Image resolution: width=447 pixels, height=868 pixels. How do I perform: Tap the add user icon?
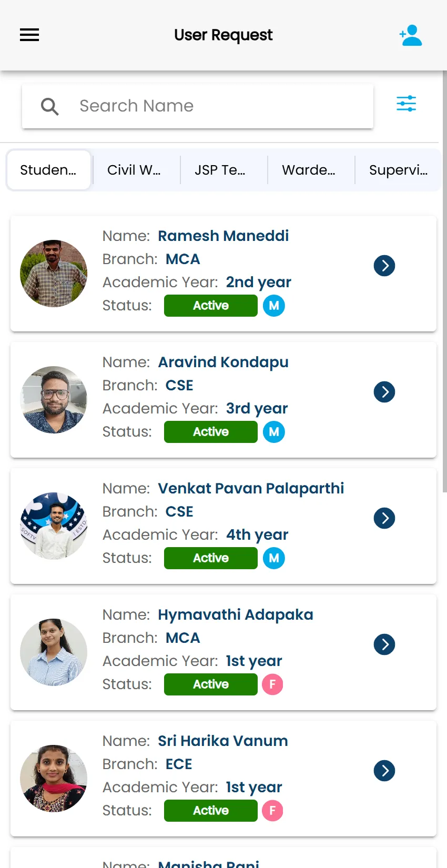[x=411, y=35]
